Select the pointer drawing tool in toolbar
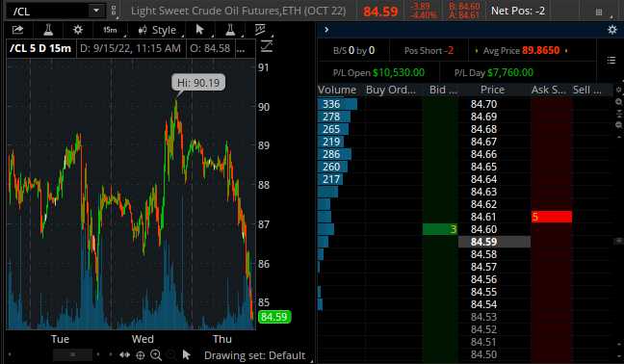 [x=199, y=30]
